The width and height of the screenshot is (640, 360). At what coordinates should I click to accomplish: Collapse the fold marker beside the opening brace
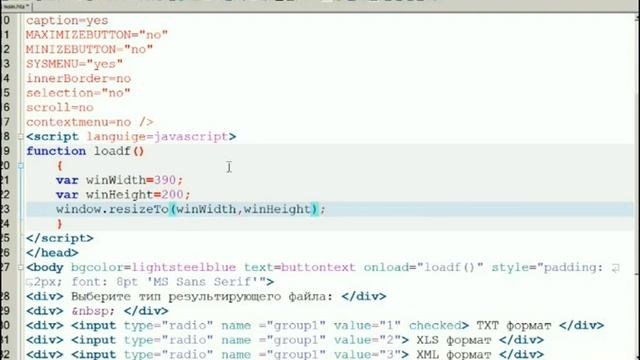21,166
